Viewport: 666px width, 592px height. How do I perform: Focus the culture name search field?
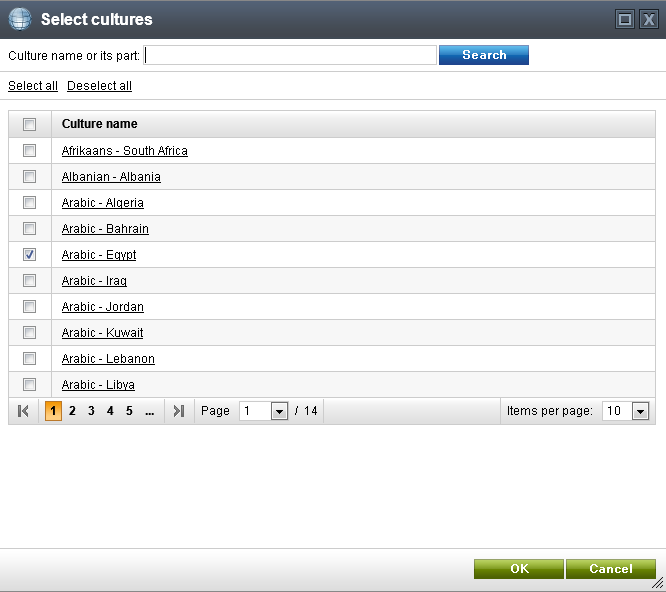pyautogui.click(x=290, y=55)
